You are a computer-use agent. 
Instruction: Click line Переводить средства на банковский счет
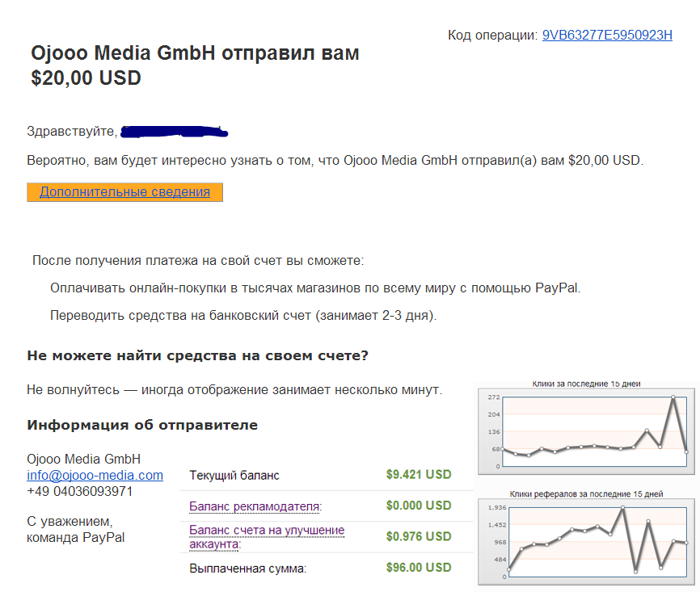tap(243, 316)
